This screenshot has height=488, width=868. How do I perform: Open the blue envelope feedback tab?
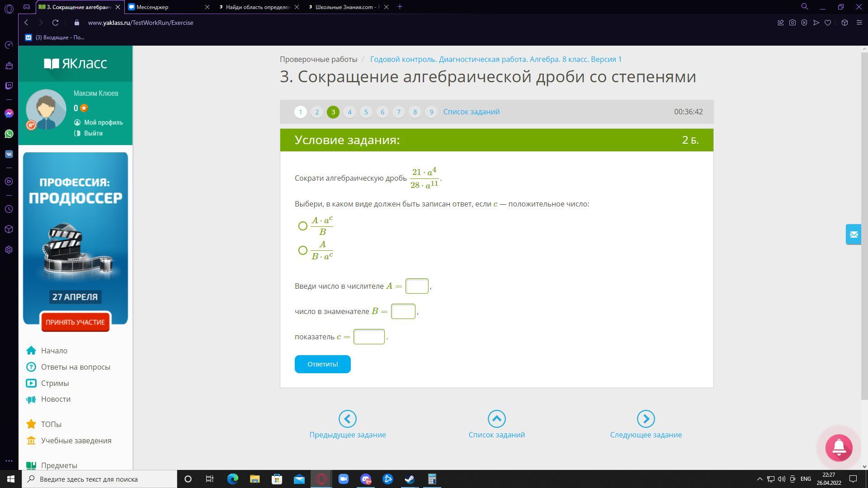click(x=853, y=235)
